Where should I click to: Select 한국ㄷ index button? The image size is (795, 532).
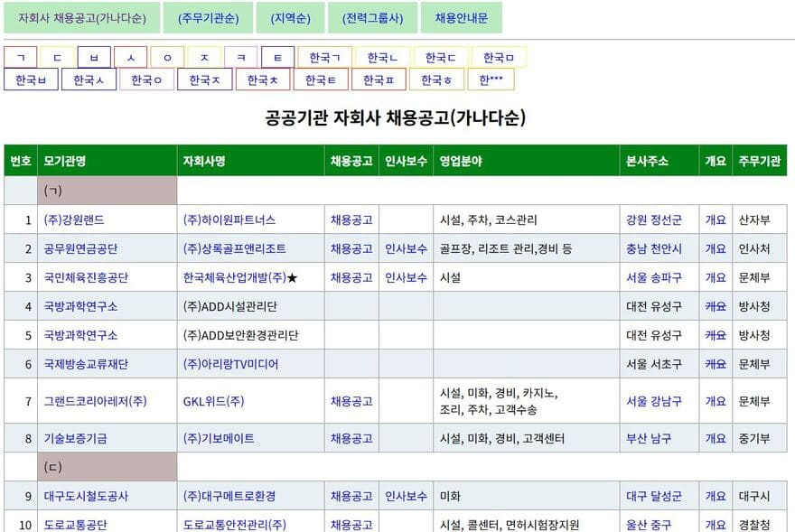point(441,57)
